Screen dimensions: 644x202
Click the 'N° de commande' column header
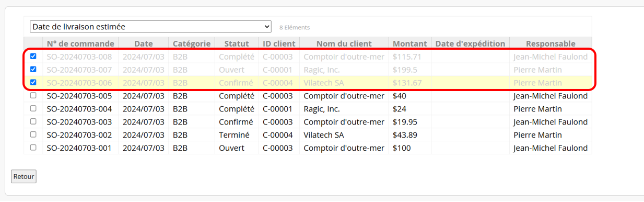pos(80,43)
